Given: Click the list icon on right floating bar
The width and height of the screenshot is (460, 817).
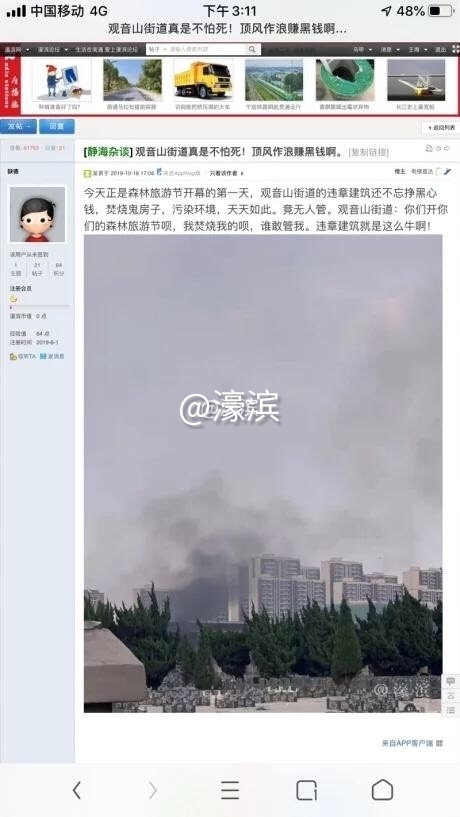Looking at the screenshot, I should [x=451, y=710].
